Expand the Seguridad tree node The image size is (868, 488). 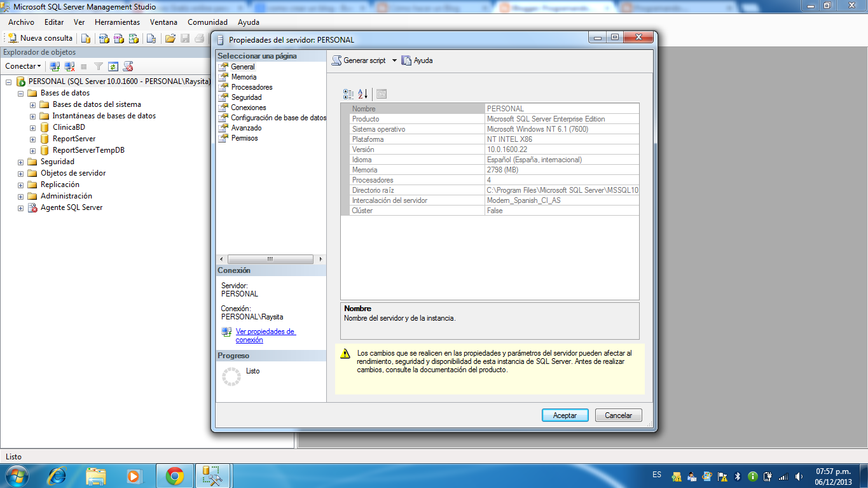[x=20, y=161]
